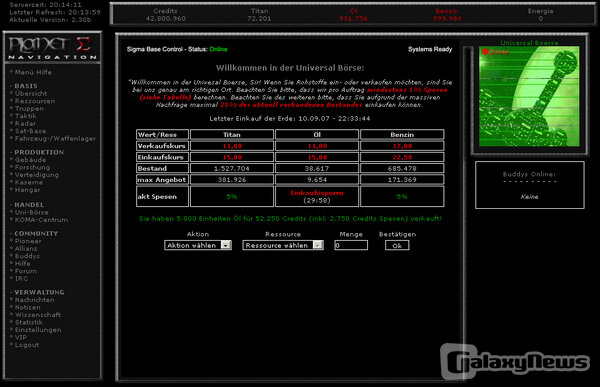Click the Benzin Verkaufskurs value 17,00

402,146
